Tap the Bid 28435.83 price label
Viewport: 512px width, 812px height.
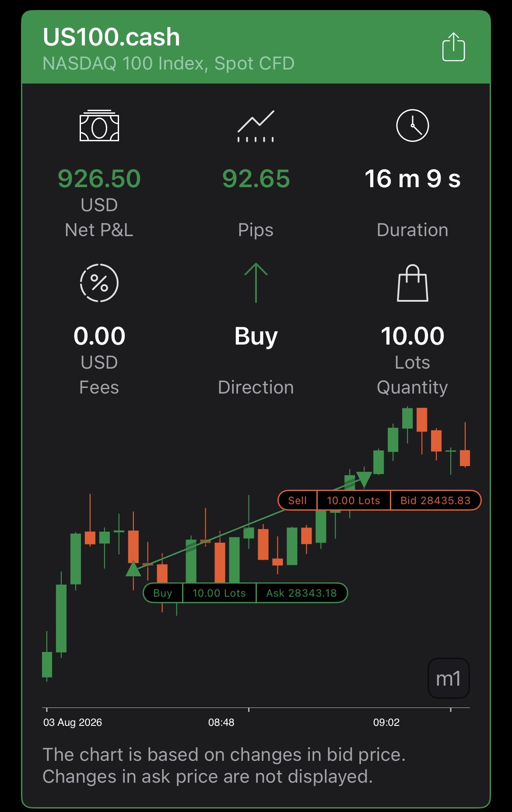[435, 500]
